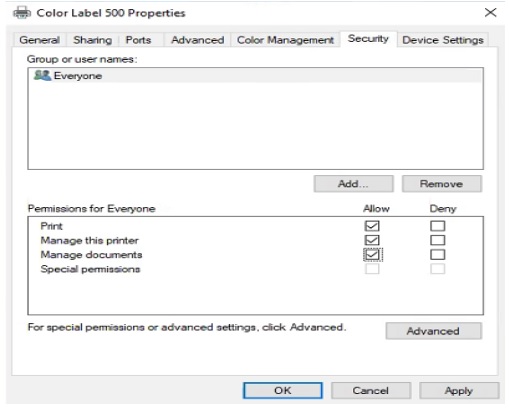509x413 pixels.
Task: Click Deny checkbox for Special permissions
Action: point(437,269)
